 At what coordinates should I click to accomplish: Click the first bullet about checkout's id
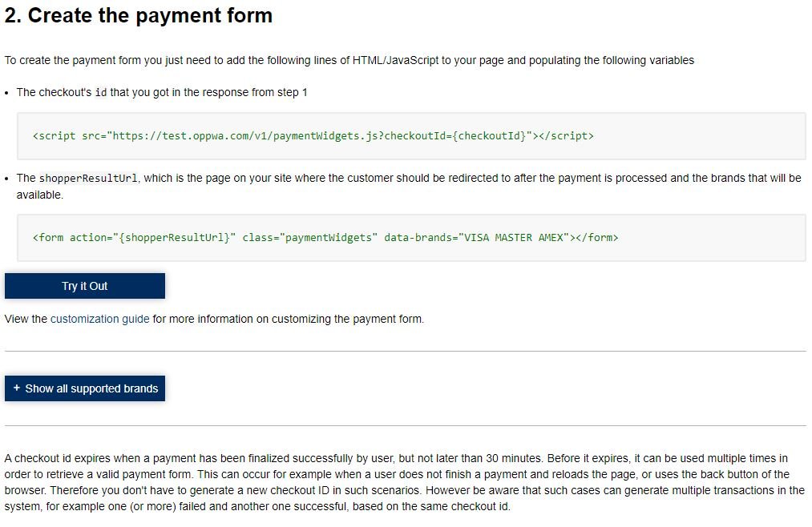[x=162, y=93]
